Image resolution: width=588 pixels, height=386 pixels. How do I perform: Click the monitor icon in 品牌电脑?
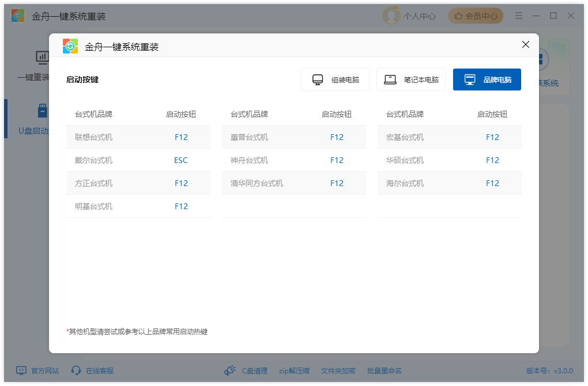[470, 80]
